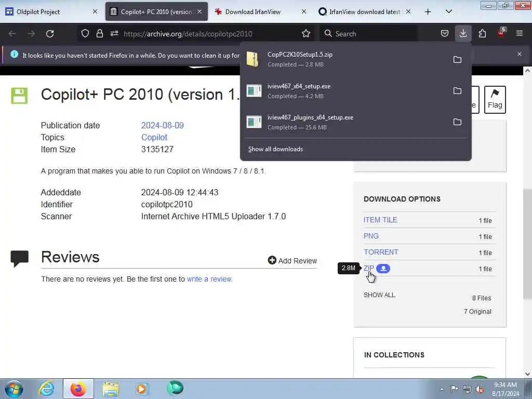Close the Download IrfanView tab
The width and height of the screenshot is (532, 399).
303,11
